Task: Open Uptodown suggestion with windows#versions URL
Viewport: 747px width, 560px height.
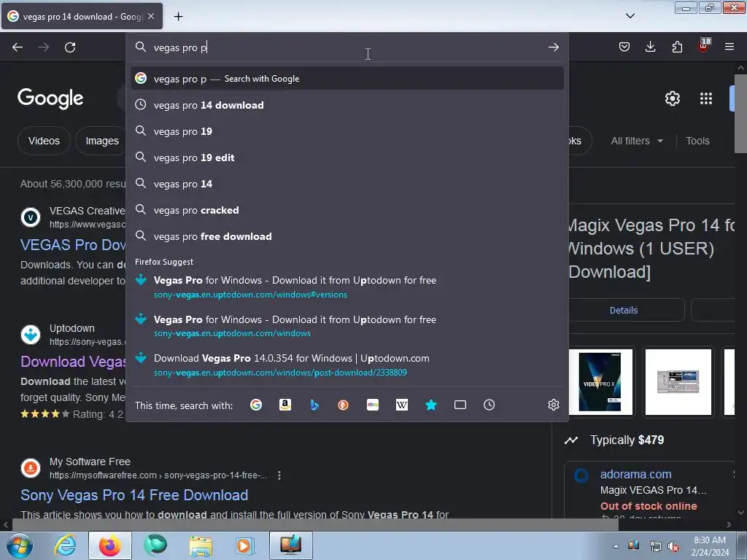Action: (x=347, y=287)
